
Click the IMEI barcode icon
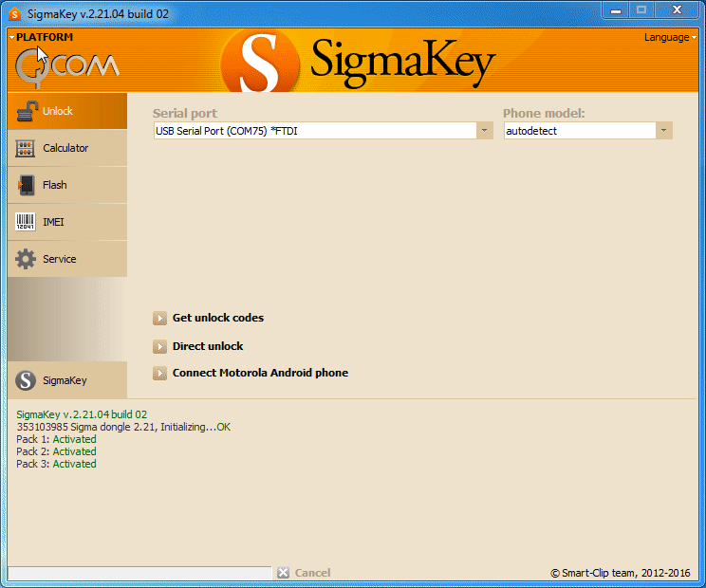26,222
